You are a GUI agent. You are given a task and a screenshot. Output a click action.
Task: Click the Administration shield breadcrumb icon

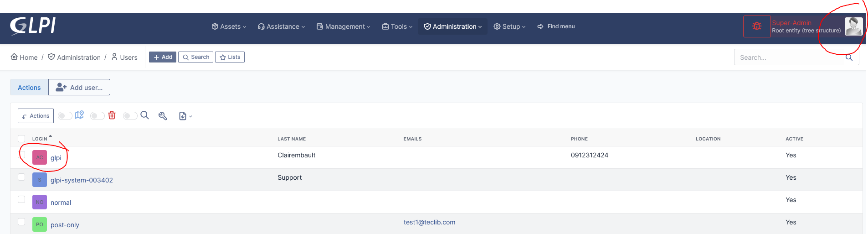pyautogui.click(x=51, y=57)
